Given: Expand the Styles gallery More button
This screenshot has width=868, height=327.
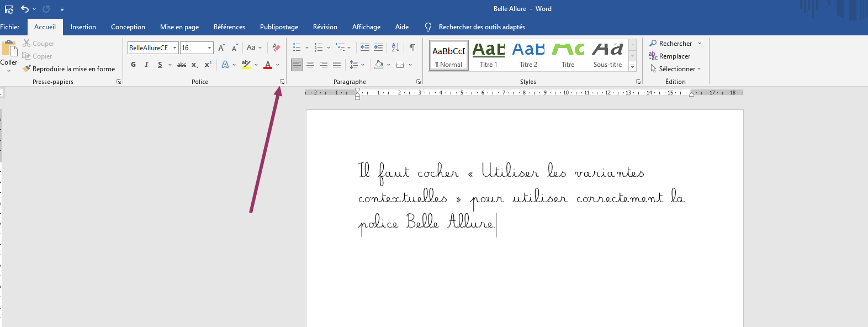Looking at the screenshot, I should pos(633,67).
